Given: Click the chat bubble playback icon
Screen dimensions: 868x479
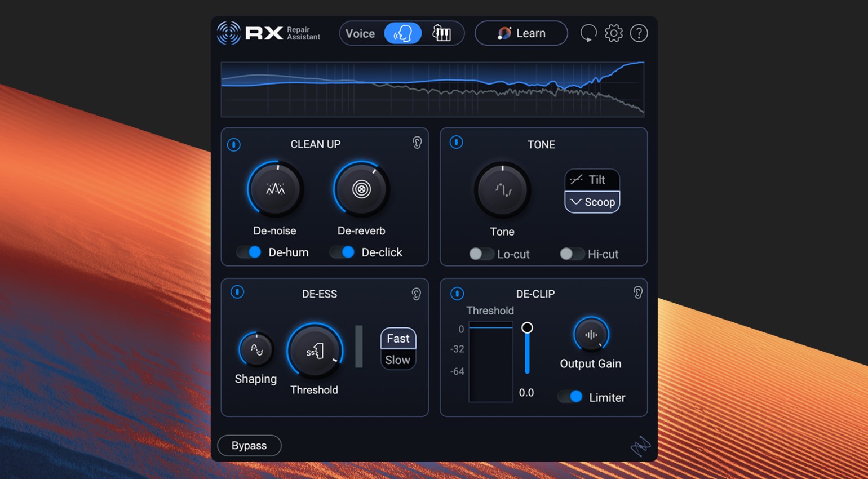Looking at the screenshot, I should tap(588, 33).
